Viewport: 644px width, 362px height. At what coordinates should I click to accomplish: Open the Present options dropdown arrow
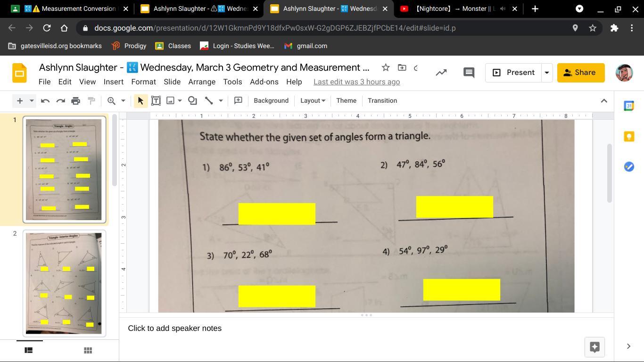547,73
